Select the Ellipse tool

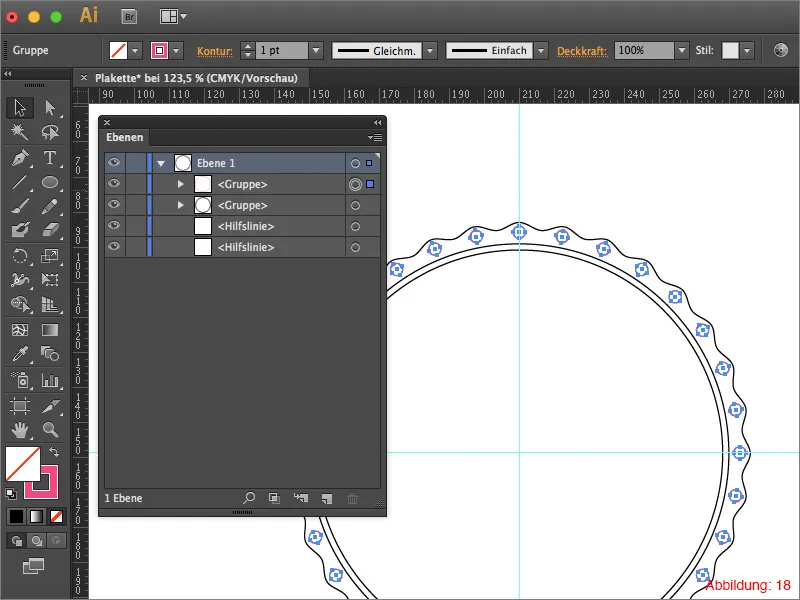pos(49,182)
